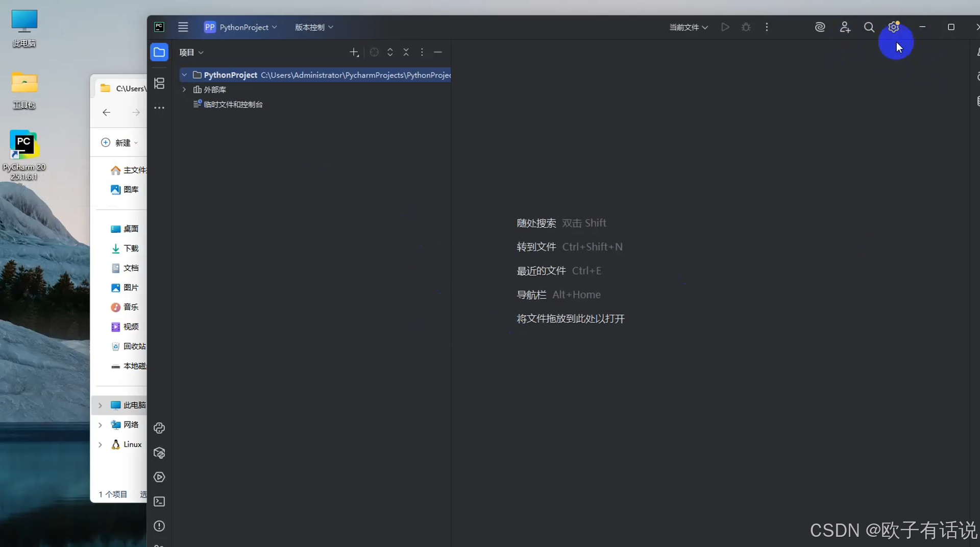Click the 导航栏 hint text in editor
Image resolution: width=980 pixels, height=547 pixels.
[x=531, y=295]
